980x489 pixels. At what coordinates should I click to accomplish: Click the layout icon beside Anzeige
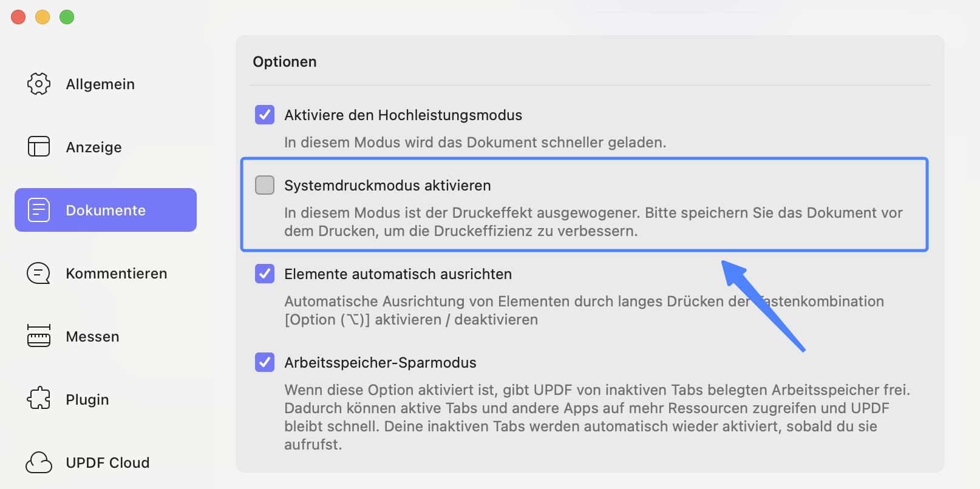tap(39, 147)
